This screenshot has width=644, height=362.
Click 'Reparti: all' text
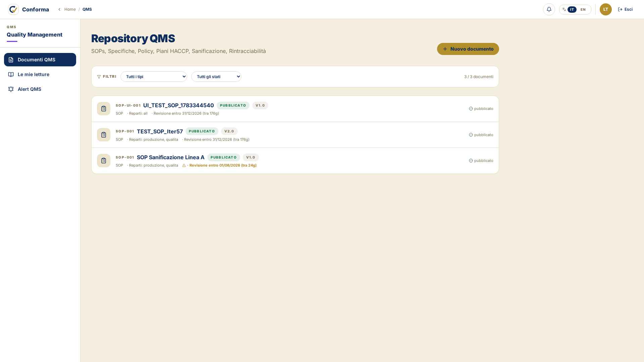pyautogui.click(x=138, y=113)
